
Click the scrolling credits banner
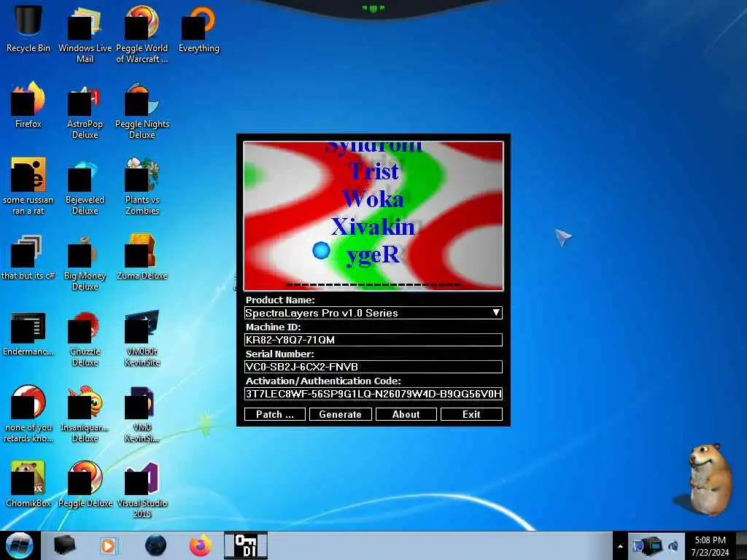coord(373,216)
